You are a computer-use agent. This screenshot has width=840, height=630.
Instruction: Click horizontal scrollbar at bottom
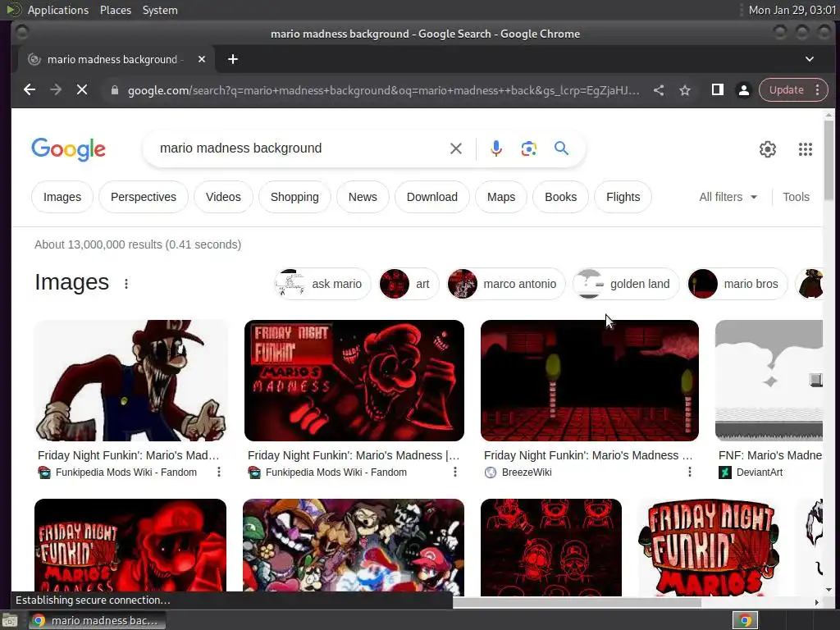(577, 602)
